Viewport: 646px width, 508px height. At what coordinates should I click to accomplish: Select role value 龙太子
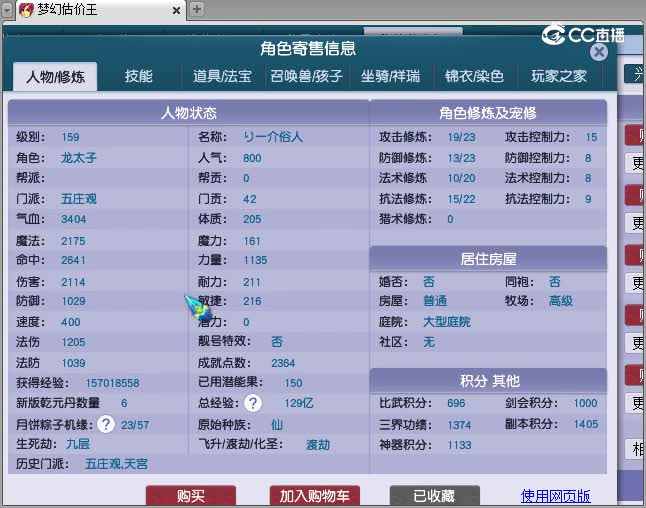coord(78,158)
